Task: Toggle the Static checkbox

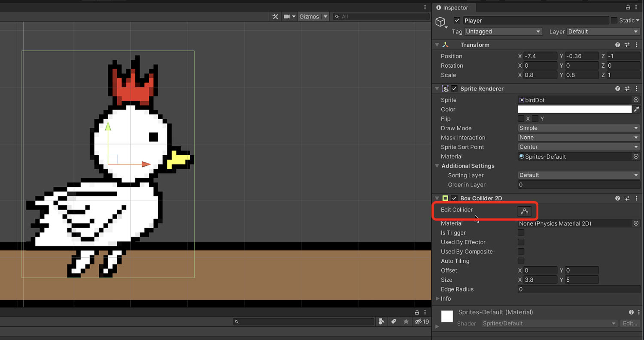Action: 614,21
